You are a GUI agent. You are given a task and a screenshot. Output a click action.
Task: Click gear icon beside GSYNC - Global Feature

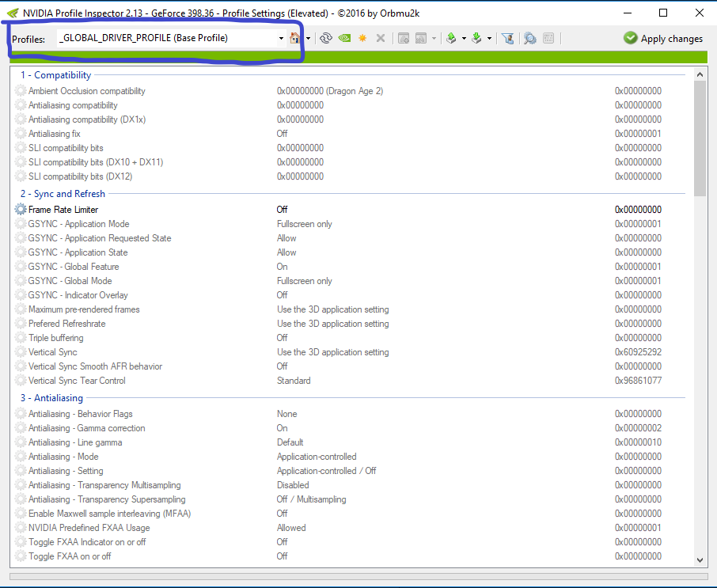21,267
